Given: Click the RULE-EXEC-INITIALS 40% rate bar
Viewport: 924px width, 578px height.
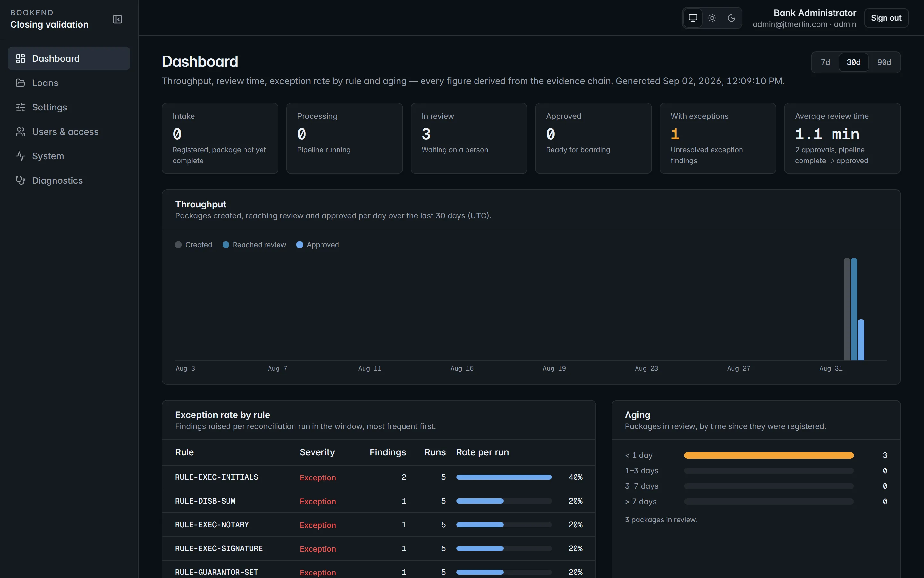Looking at the screenshot, I should [x=504, y=477].
